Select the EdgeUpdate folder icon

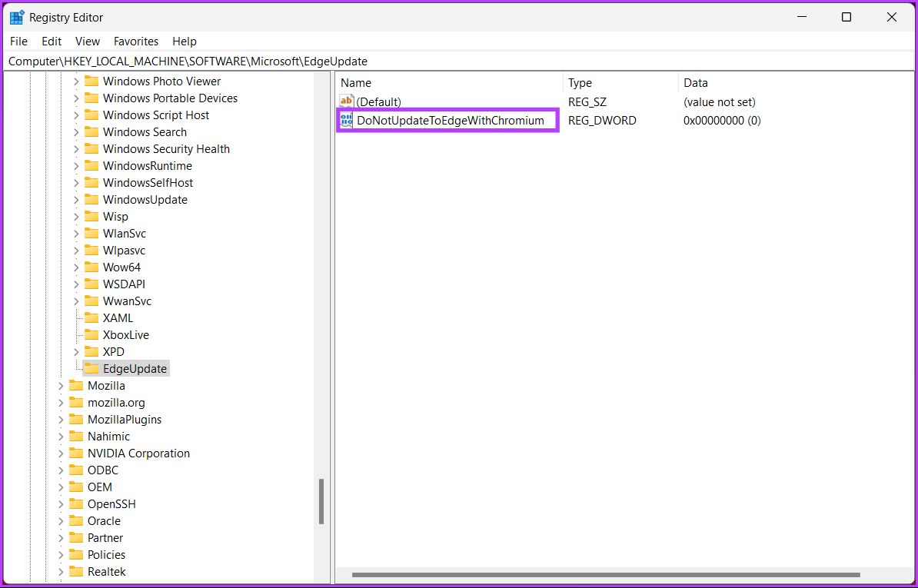point(91,369)
